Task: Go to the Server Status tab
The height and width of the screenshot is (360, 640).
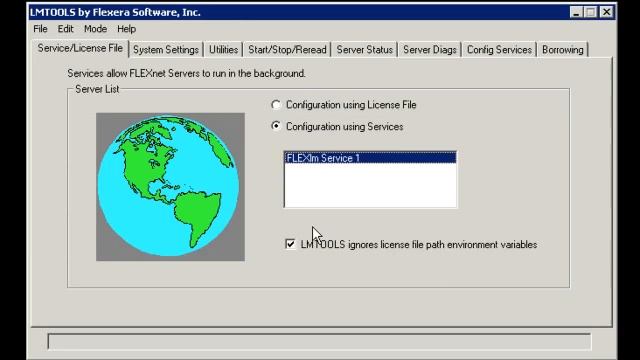Action: click(x=364, y=50)
